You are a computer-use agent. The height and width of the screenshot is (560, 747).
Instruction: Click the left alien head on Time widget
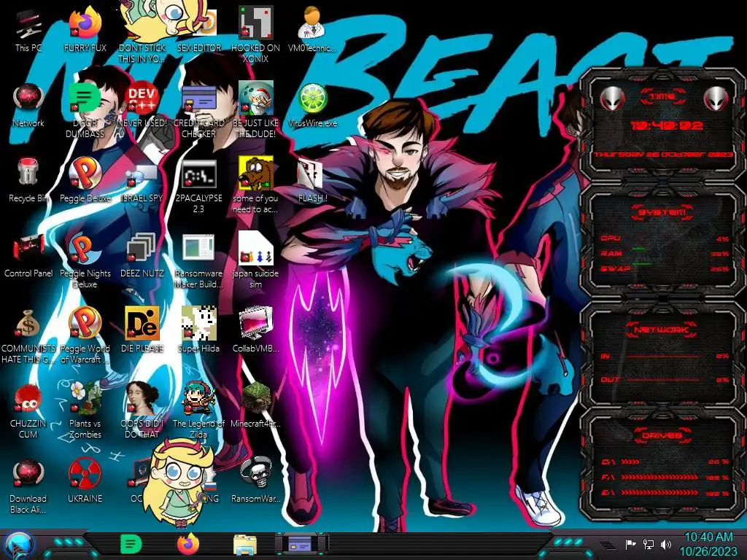pos(612,99)
